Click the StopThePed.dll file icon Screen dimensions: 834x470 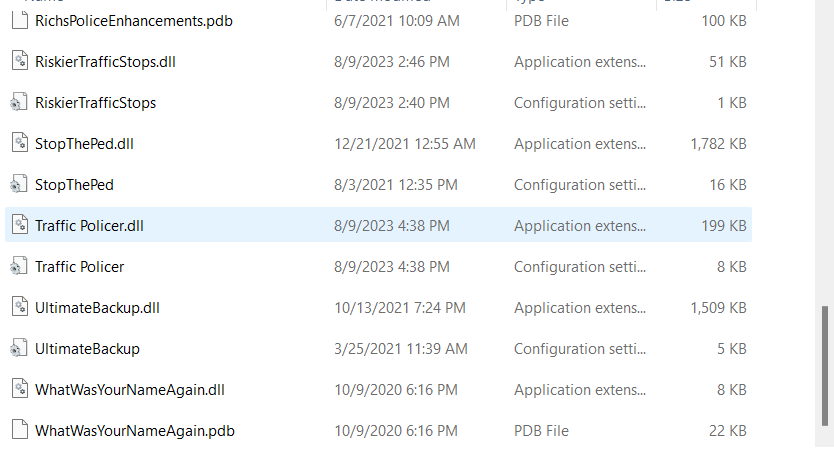[19, 143]
